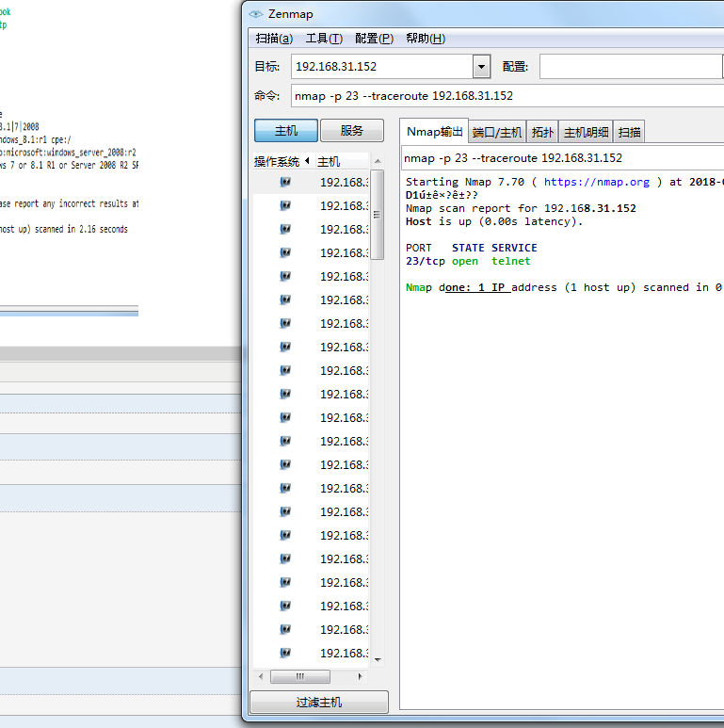Click the 过滤主机 (Filter Hosts) button
724x728 pixels.
coord(319,702)
